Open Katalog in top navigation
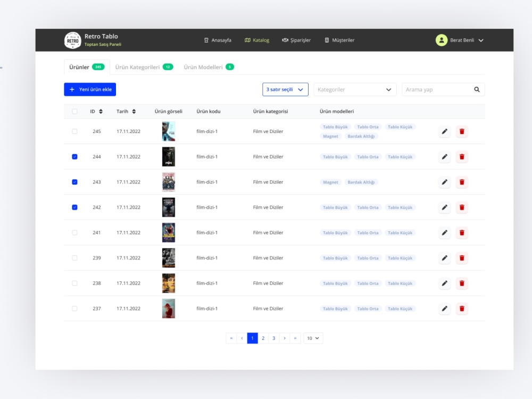532x399 pixels. point(257,40)
